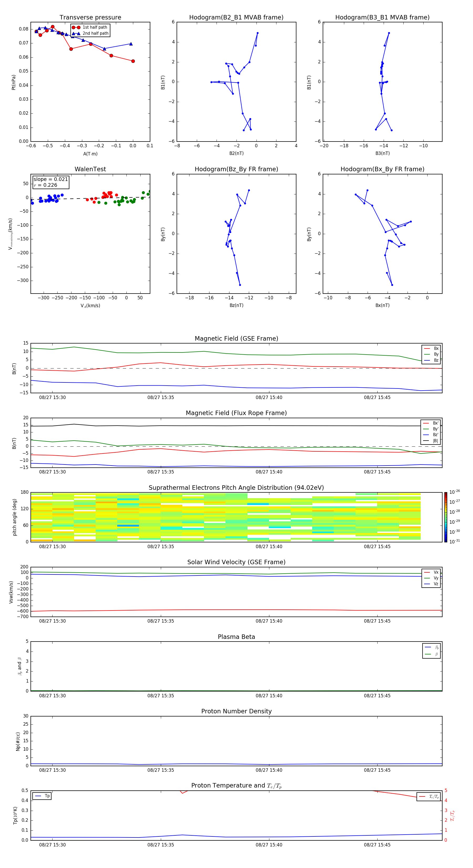The width and height of the screenshot is (473, 868).
Task: Click the "Bz(nT)" x-axis label
Action: click(x=236, y=305)
